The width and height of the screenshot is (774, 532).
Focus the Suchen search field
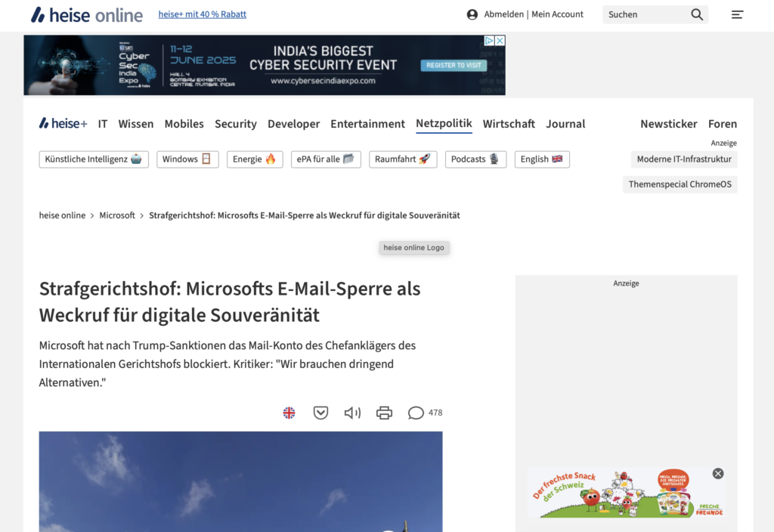[646, 14]
